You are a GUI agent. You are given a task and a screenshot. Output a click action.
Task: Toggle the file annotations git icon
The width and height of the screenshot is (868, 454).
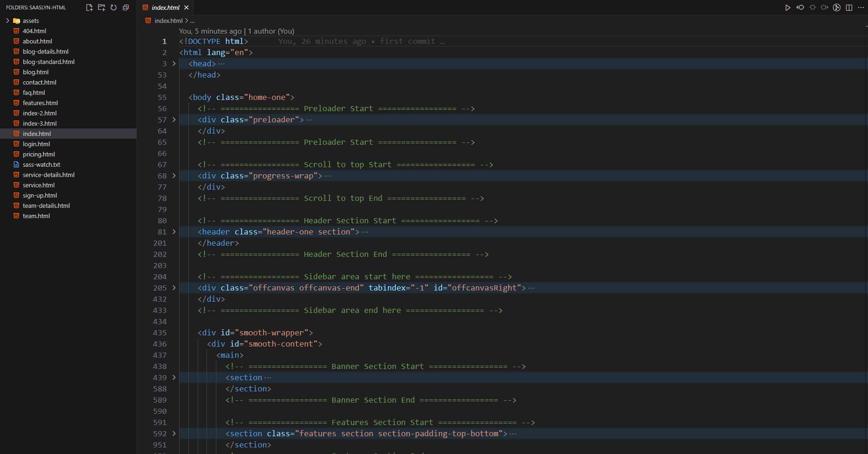point(837,7)
